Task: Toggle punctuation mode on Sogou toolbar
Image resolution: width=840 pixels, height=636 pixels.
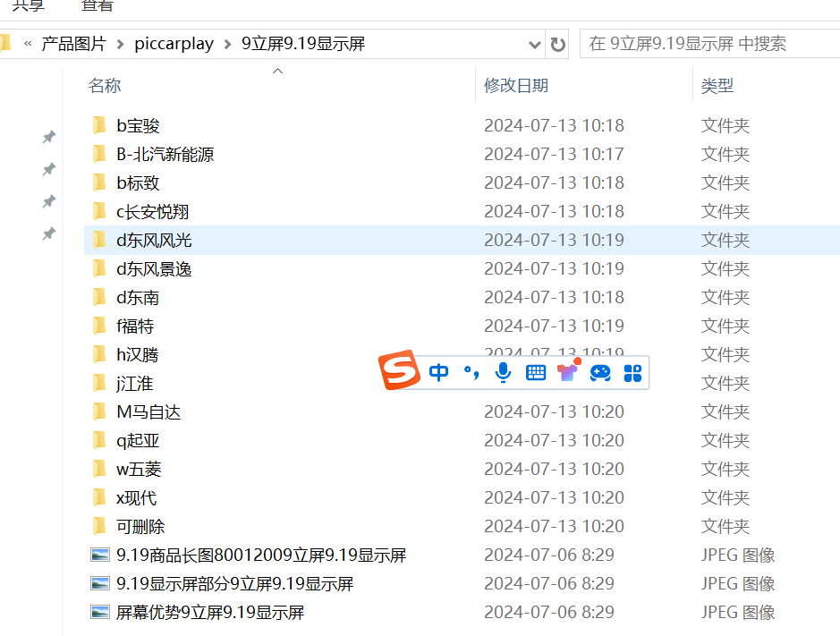Action: (471, 372)
